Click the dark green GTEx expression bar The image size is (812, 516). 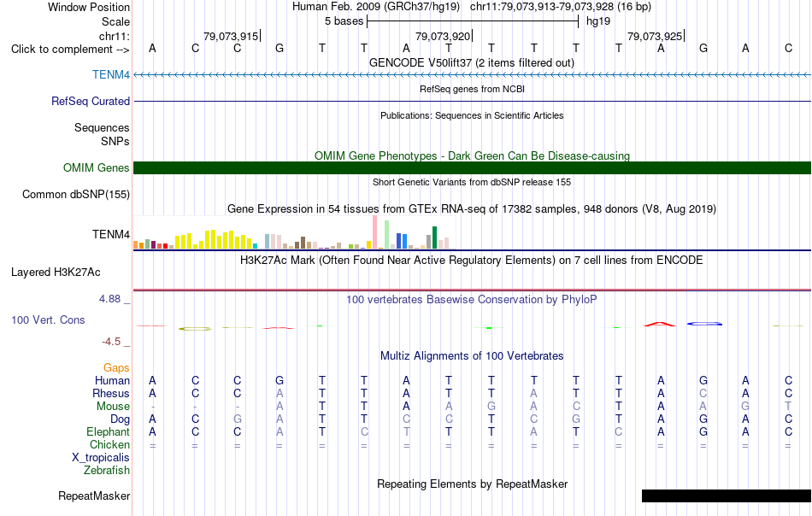pos(434,237)
